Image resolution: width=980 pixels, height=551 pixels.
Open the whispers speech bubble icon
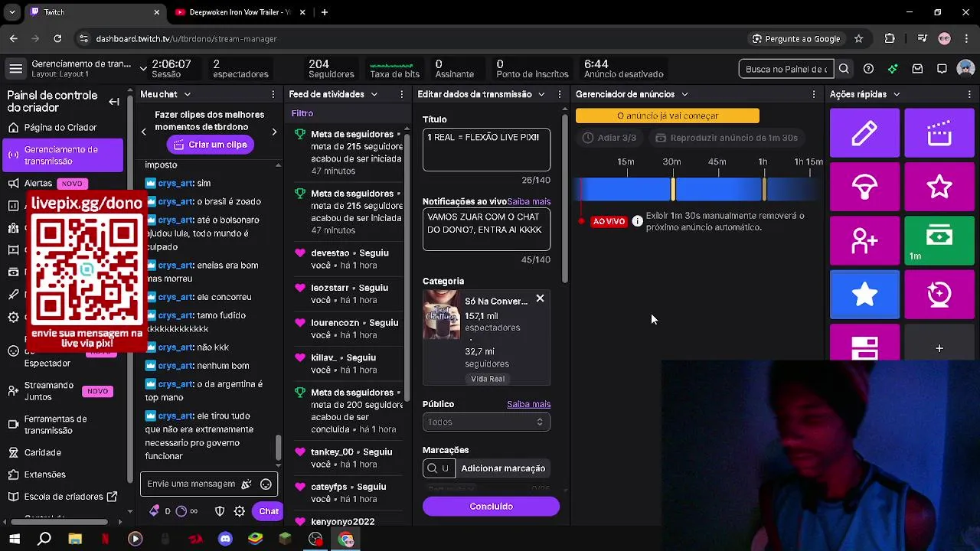(x=942, y=69)
